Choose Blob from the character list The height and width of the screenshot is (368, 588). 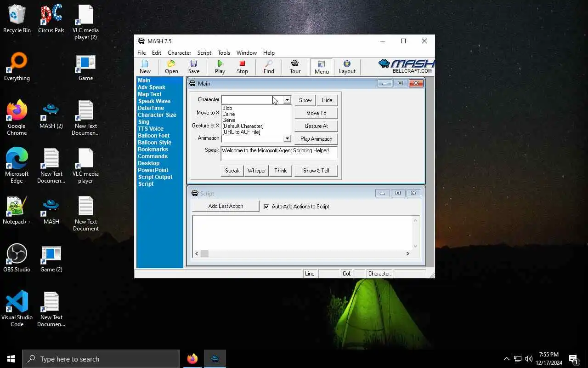point(256,108)
